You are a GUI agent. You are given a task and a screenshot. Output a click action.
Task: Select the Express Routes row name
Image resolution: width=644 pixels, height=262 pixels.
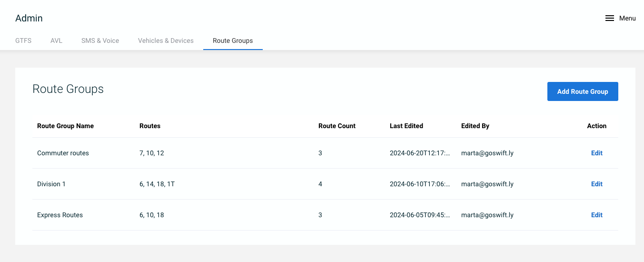pos(60,215)
